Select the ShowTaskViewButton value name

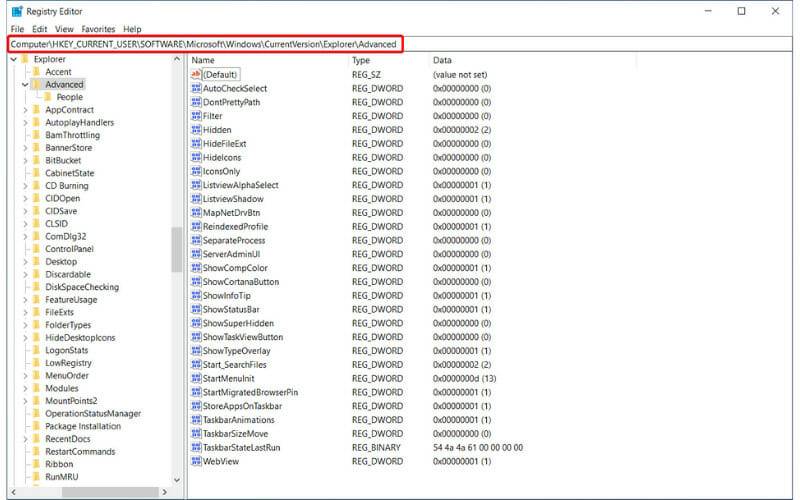(243, 337)
